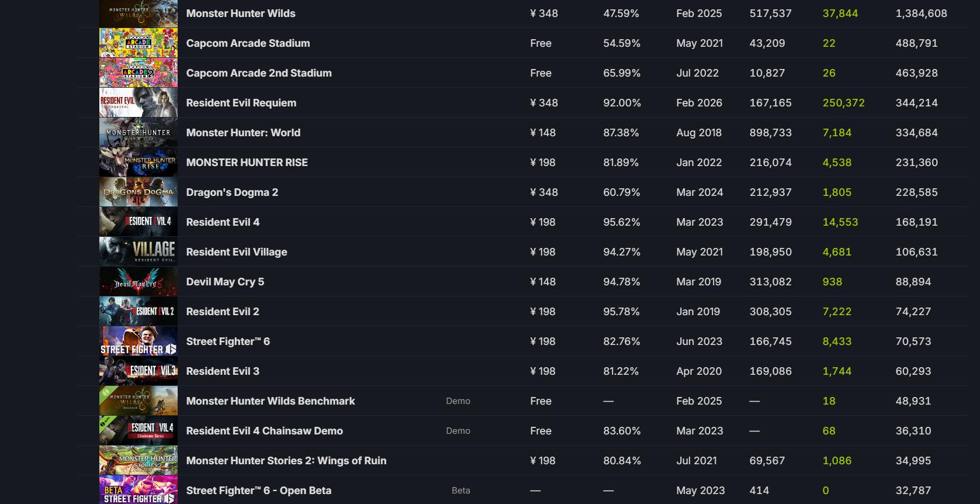The width and height of the screenshot is (980, 504).
Task: Click the Beta label on Street Fighter 6 row
Action: [x=461, y=491]
